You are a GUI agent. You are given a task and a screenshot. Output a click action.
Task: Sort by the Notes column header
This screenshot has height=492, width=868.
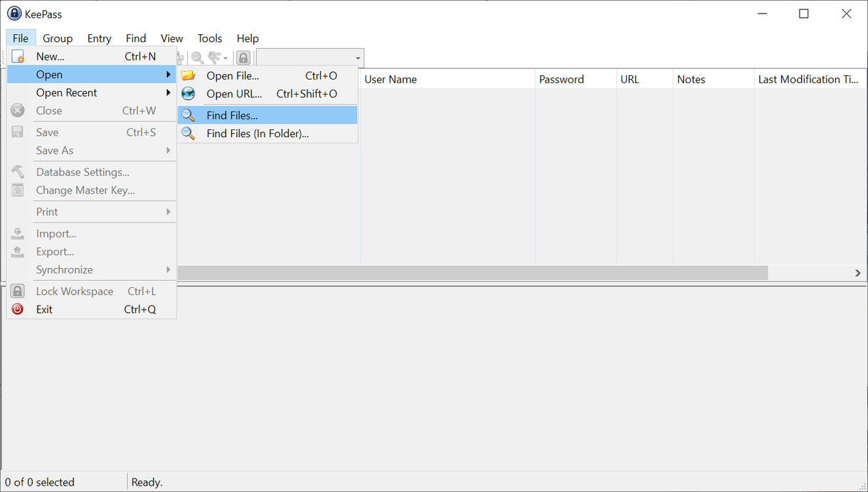[714, 79]
